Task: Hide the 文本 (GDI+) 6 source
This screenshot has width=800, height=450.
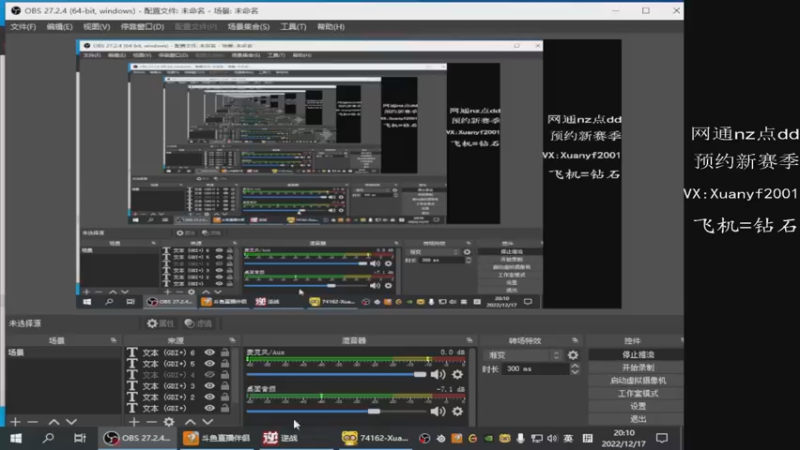Action: [x=210, y=353]
